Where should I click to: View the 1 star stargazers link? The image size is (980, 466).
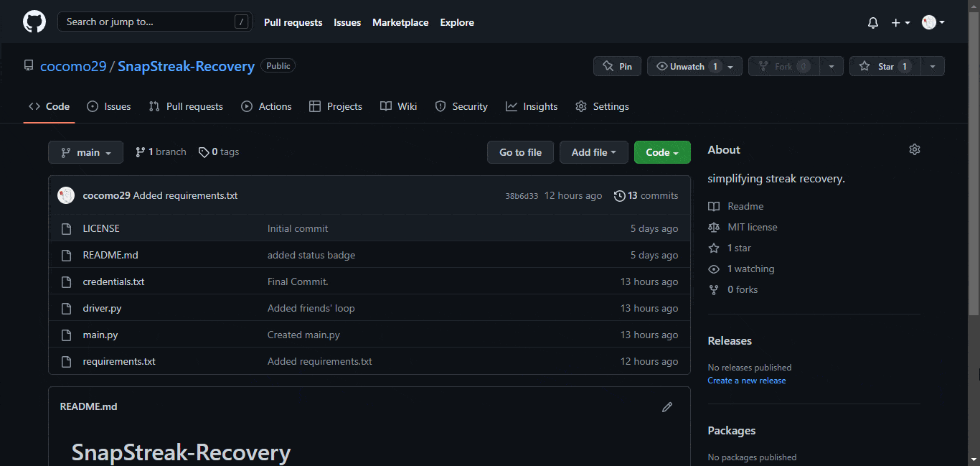730,248
